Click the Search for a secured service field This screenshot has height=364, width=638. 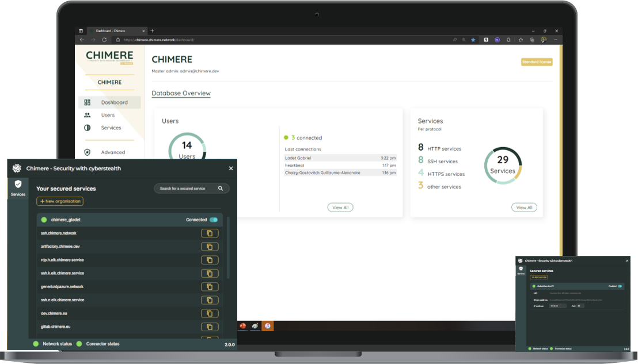(191, 189)
